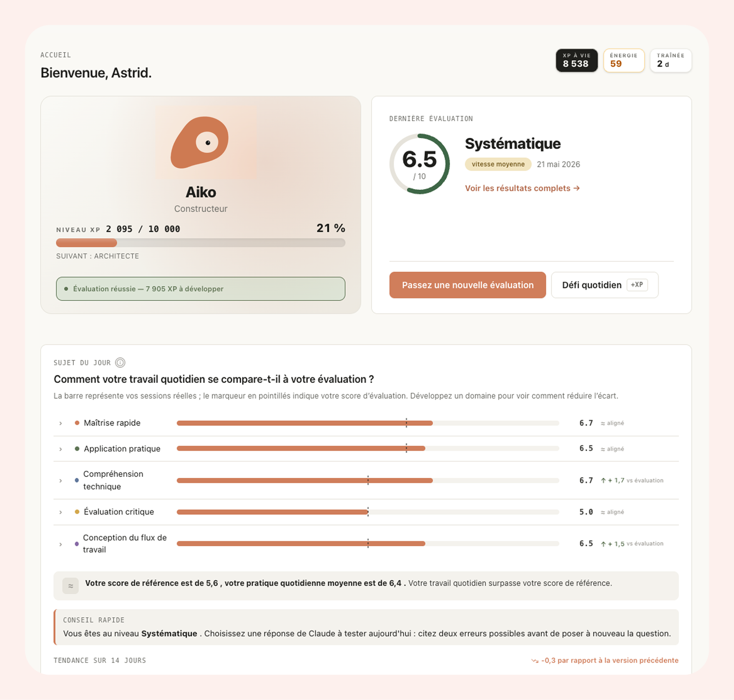
Task: Click the Bienvenue, Astrid. heading
Action: click(96, 73)
